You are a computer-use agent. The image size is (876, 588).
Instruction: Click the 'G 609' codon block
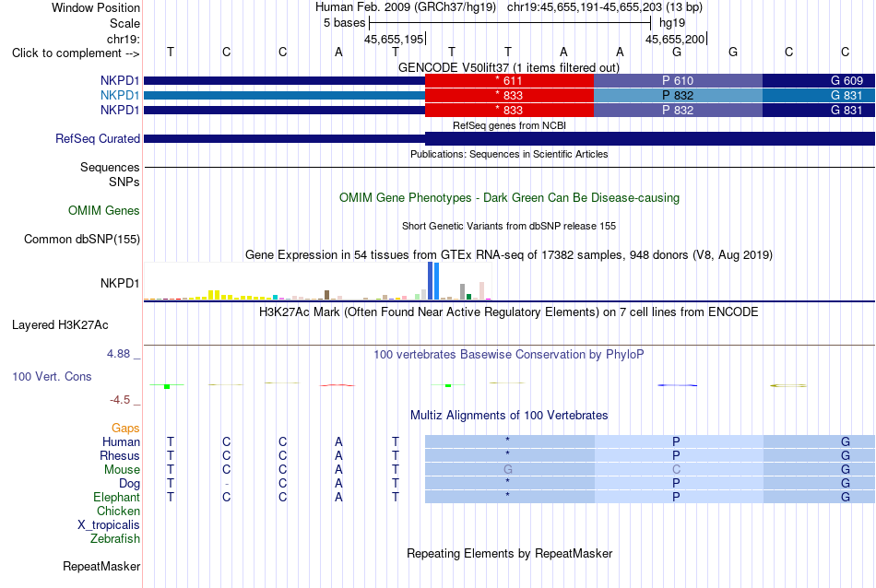[x=819, y=80]
